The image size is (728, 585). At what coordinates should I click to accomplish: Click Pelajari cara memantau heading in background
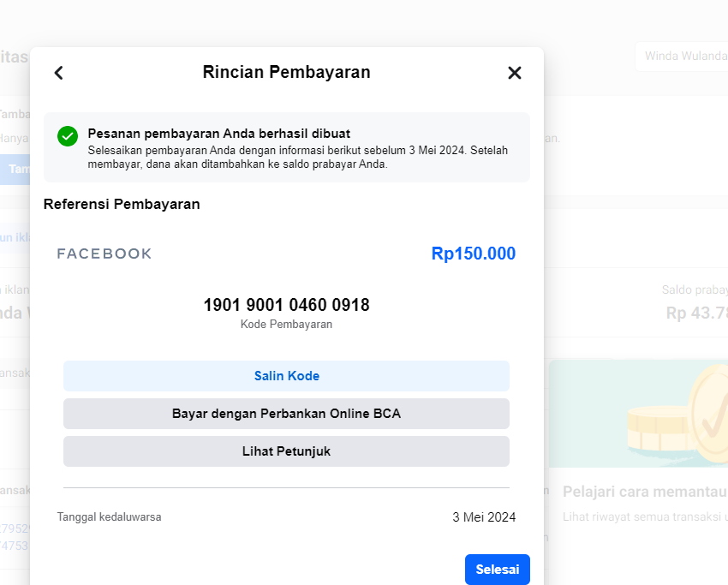coord(646,492)
